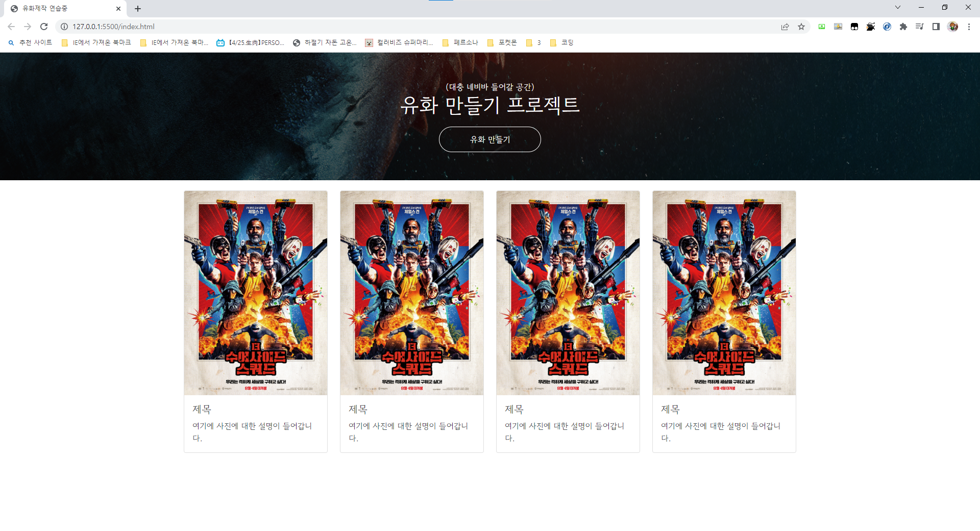The image size is (980, 531).
Task: Reload the current page
Action: click(x=44, y=27)
